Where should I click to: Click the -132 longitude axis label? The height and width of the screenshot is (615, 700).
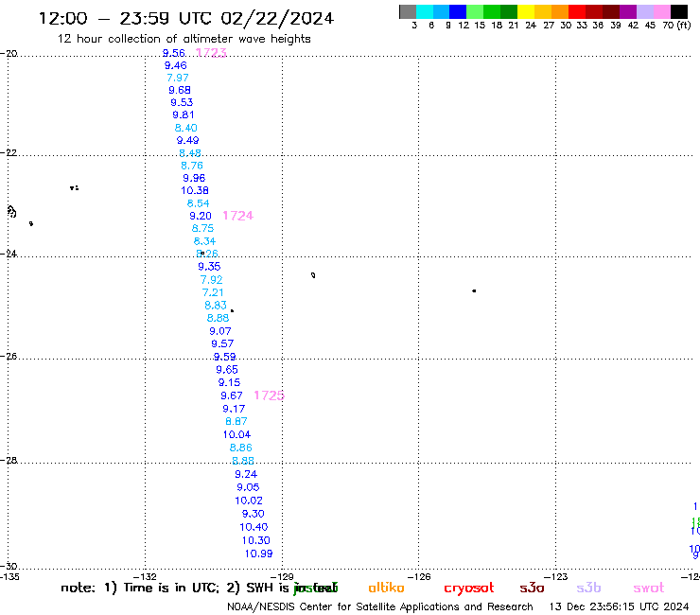(146, 576)
